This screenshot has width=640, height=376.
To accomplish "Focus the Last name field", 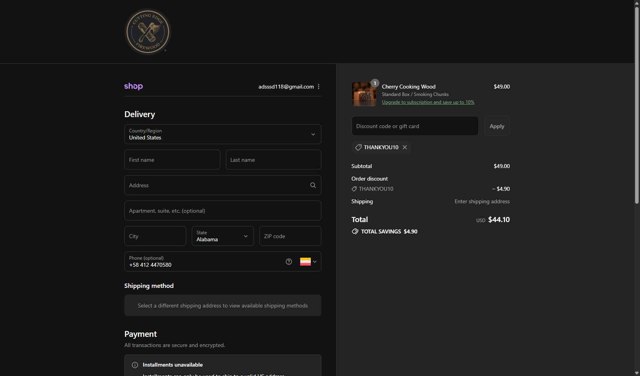I will pyautogui.click(x=273, y=160).
